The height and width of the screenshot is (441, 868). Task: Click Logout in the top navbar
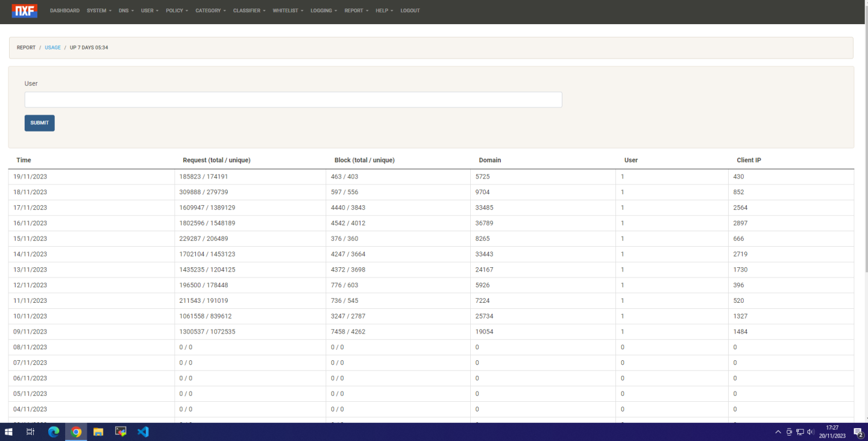410,11
